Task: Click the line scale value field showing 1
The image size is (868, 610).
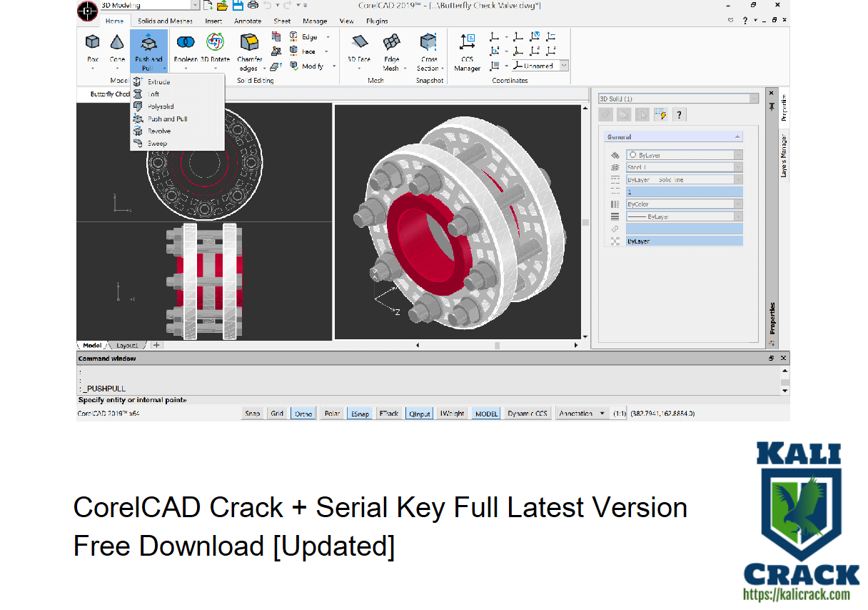Action: (685, 192)
